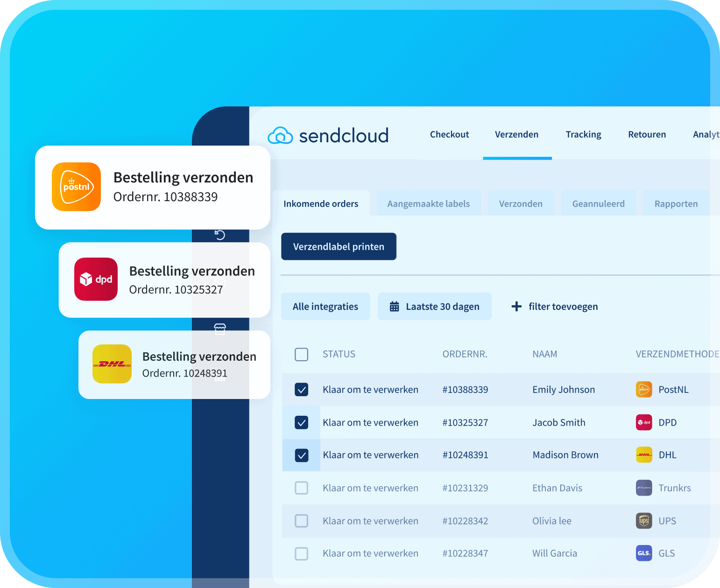720x588 pixels.
Task: Uncheck the checkbox for order #10248391
Action: 302,455
